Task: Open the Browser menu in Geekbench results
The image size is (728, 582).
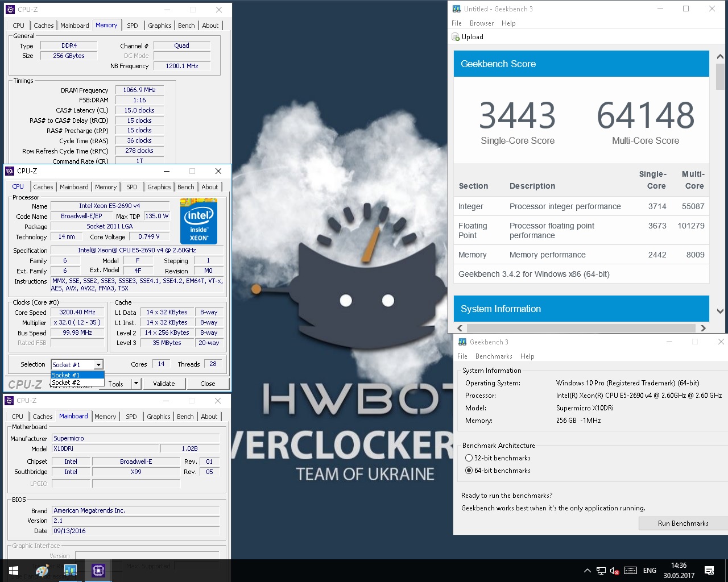Action: click(x=482, y=23)
